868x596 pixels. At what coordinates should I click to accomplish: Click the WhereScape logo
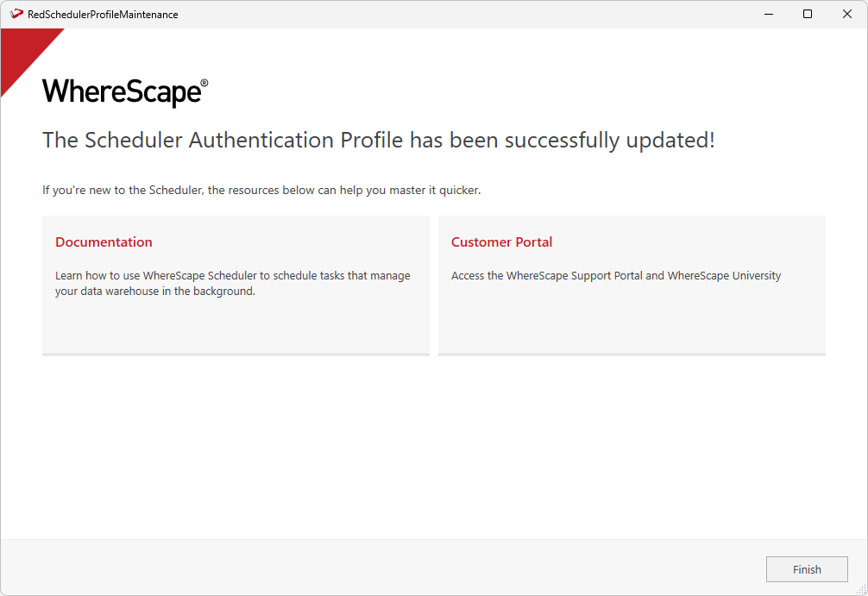(120, 91)
